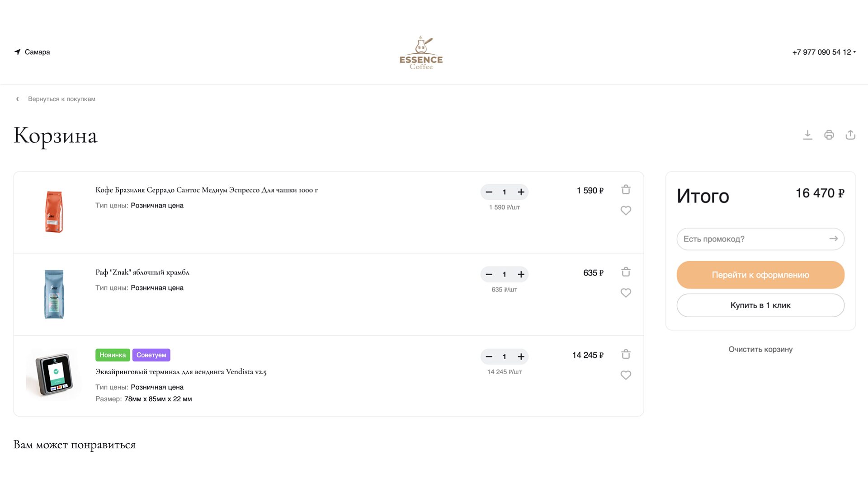Open the Vendista terminal product thumbnail
This screenshot has height=488, width=868.
(x=54, y=375)
